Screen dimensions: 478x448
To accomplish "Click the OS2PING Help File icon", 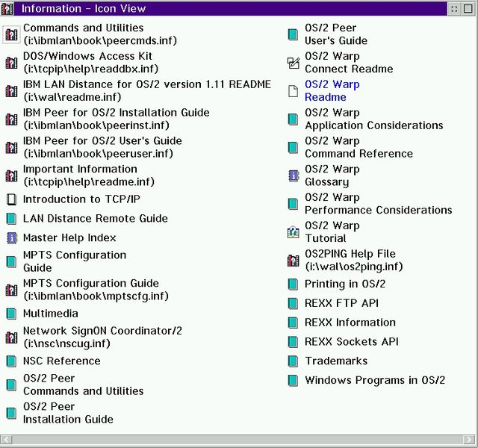I will click(294, 261).
